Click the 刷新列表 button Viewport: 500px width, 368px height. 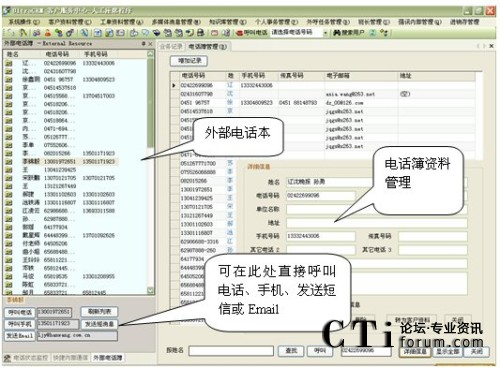pyautogui.click(x=99, y=312)
